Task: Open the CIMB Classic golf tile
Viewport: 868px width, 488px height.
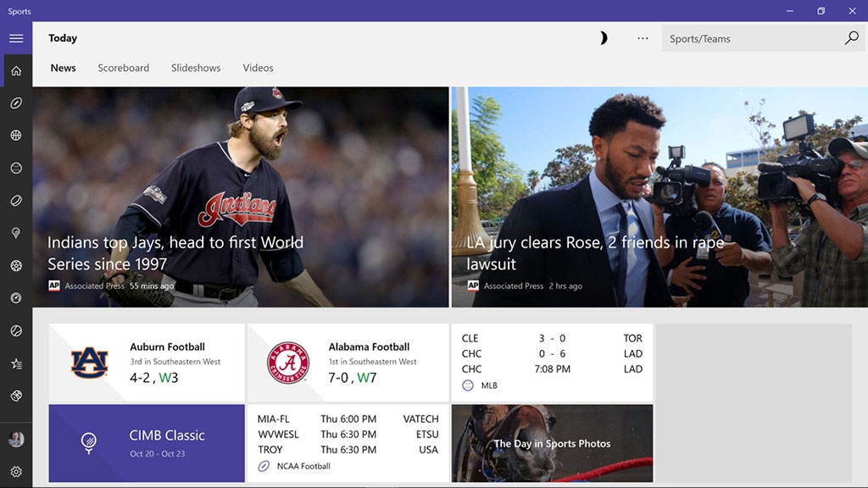Action: [147, 443]
